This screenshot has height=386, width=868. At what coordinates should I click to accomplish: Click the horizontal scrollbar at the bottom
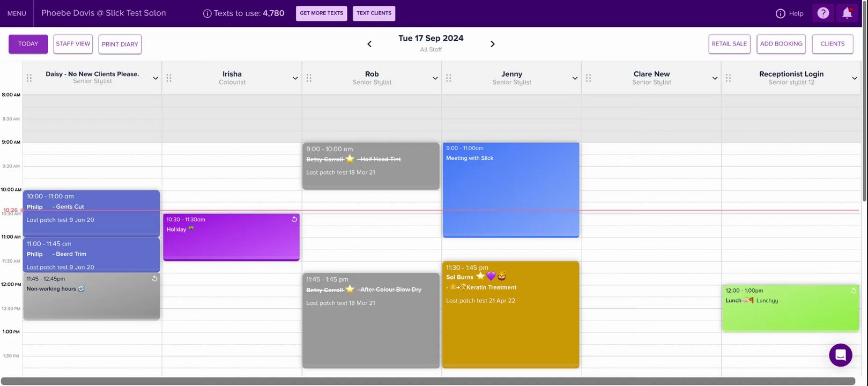pos(429,381)
